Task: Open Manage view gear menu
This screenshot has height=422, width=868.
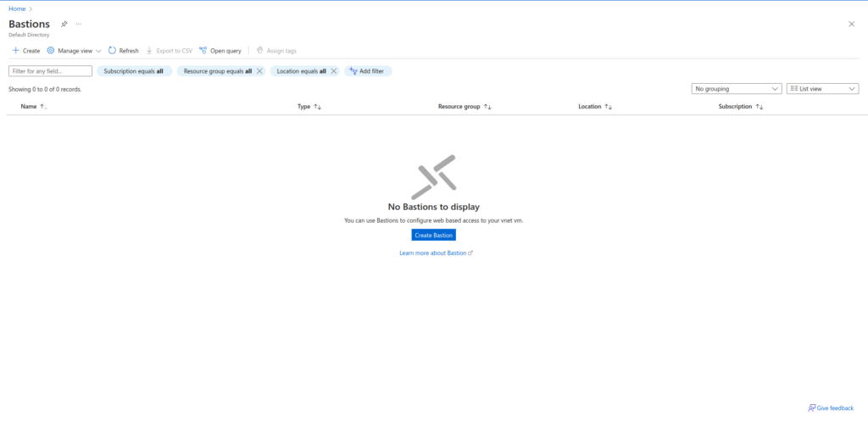Action: pos(51,51)
